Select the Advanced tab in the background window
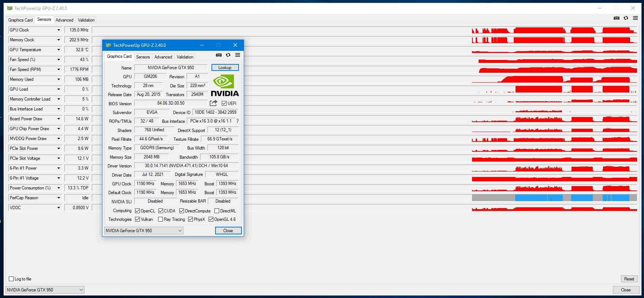This screenshot has height=298, width=644. (x=64, y=20)
